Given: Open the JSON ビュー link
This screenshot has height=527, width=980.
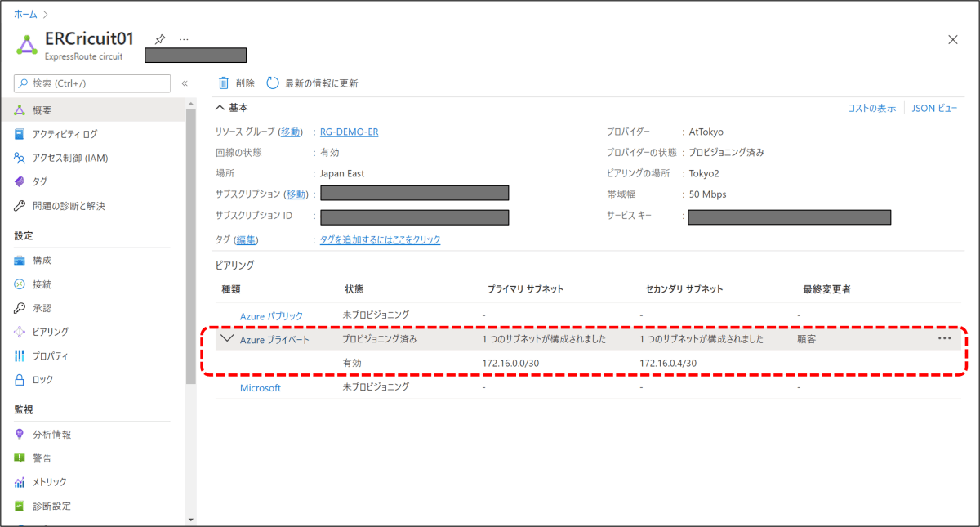Looking at the screenshot, I should point(935,108).
